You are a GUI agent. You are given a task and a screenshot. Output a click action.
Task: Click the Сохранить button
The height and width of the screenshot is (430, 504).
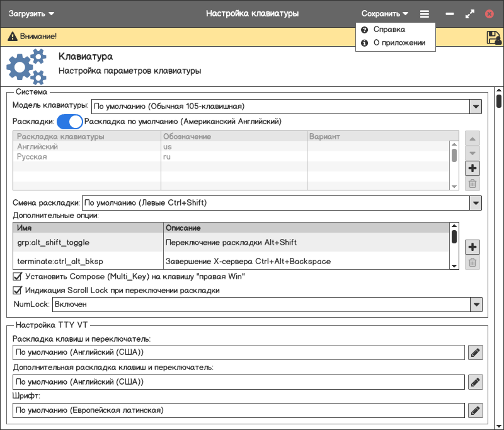pyautogui.click(x=384, y=13)
